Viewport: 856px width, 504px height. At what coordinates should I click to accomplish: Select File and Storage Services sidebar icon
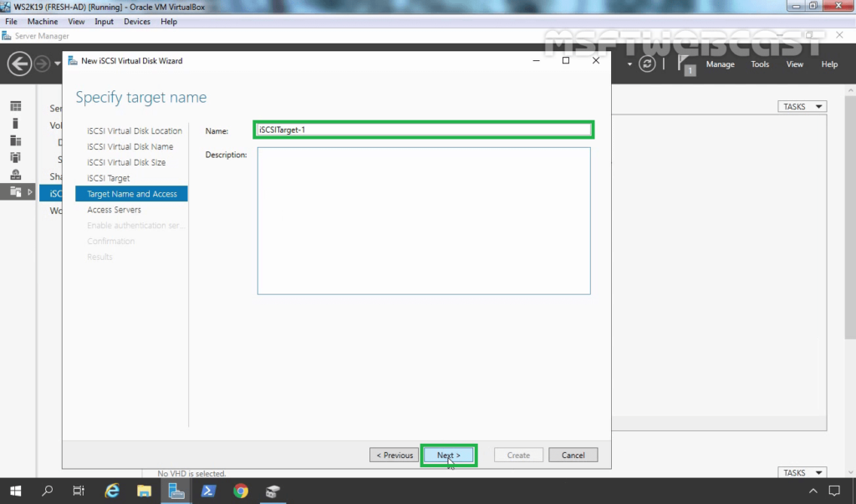tap(16, 191)
